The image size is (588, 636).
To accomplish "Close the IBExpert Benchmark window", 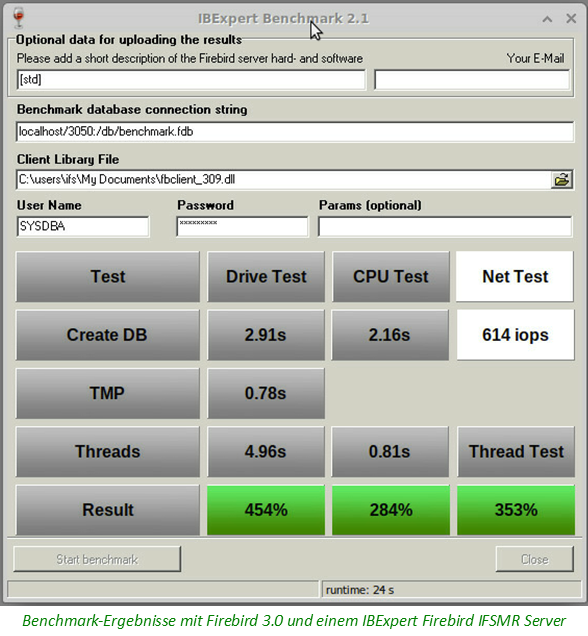I will coord(571,18).
